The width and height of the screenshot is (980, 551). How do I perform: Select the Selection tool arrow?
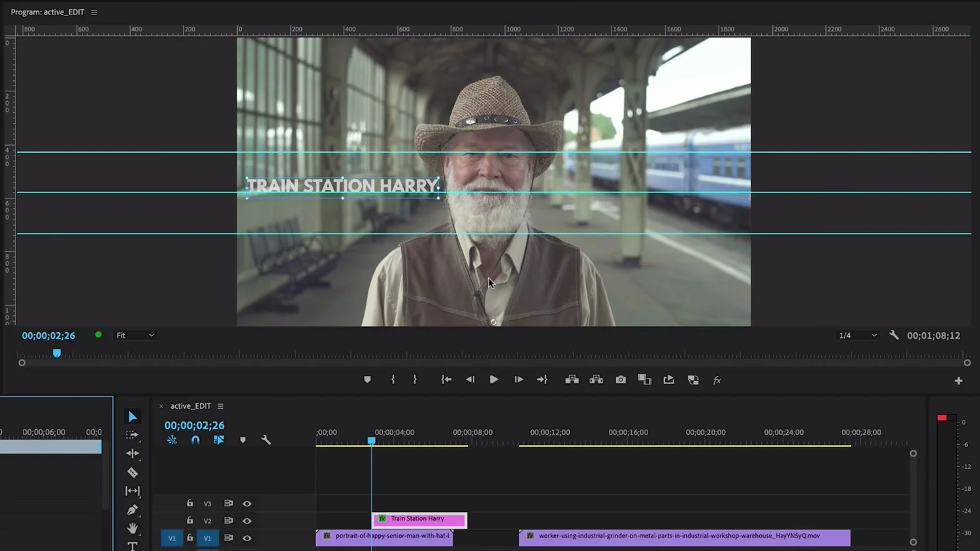coord(133,417)
